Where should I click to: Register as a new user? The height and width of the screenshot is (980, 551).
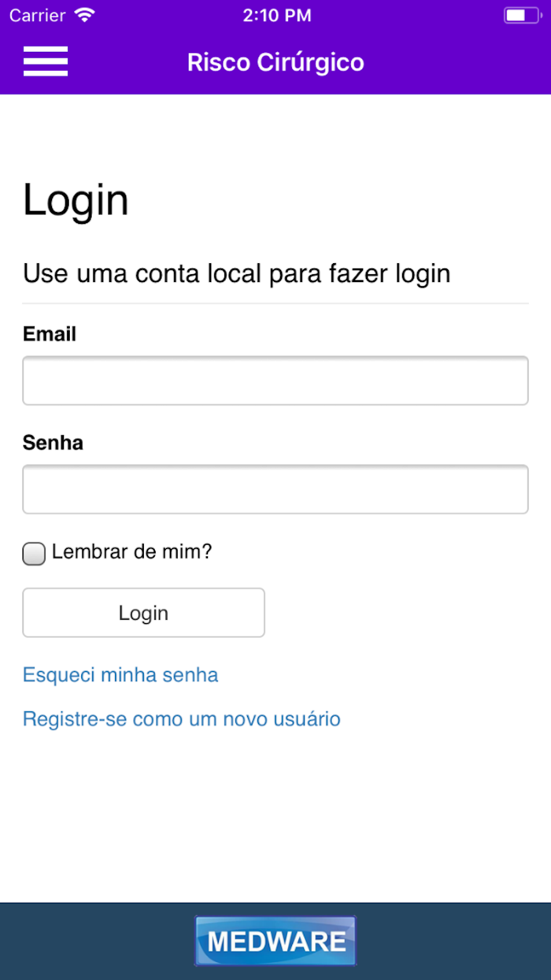[x=181, y=719]
